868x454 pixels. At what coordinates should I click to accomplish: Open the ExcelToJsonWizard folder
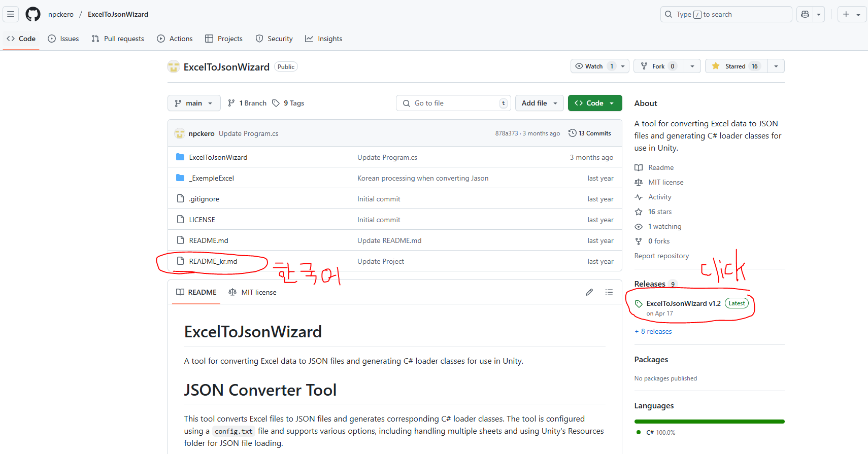click(x=218, y=157)
